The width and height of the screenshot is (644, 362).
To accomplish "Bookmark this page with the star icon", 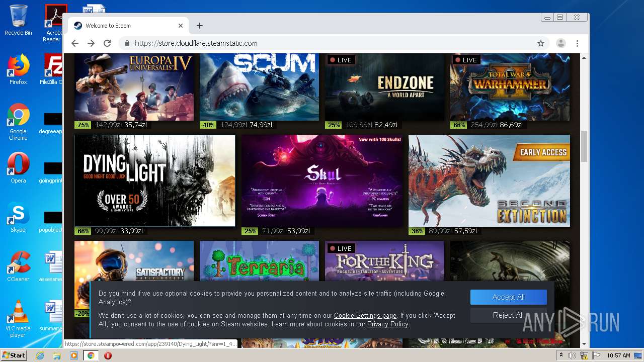I will click(x=541, y=43).
